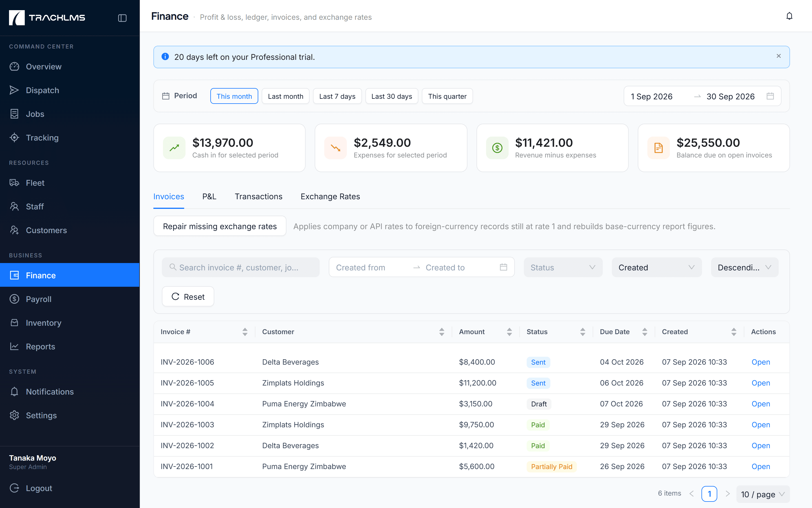812x508 pixels.
Task: Collapse the sidebar with the panel icon
Action: pos(122,18)
